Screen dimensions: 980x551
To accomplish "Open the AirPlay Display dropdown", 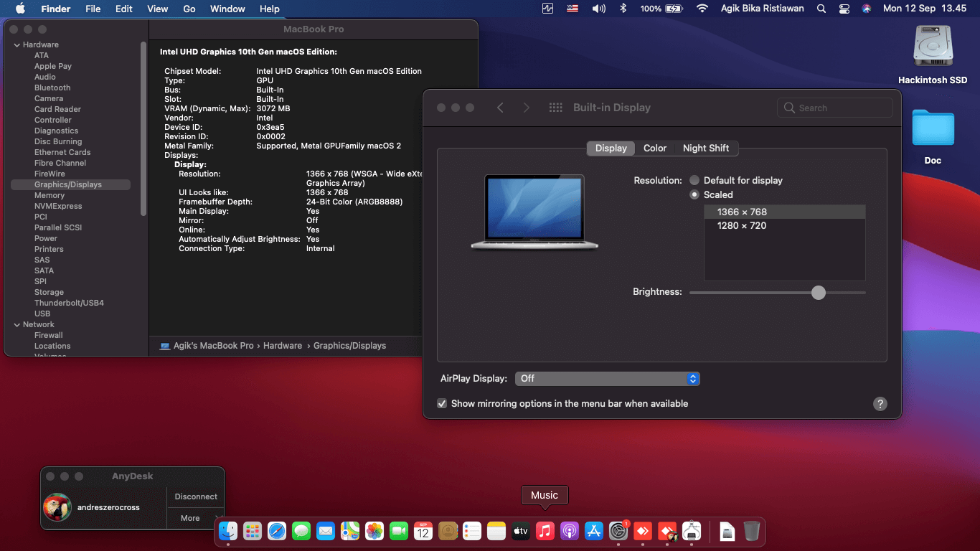I will (x=607, y=378).
